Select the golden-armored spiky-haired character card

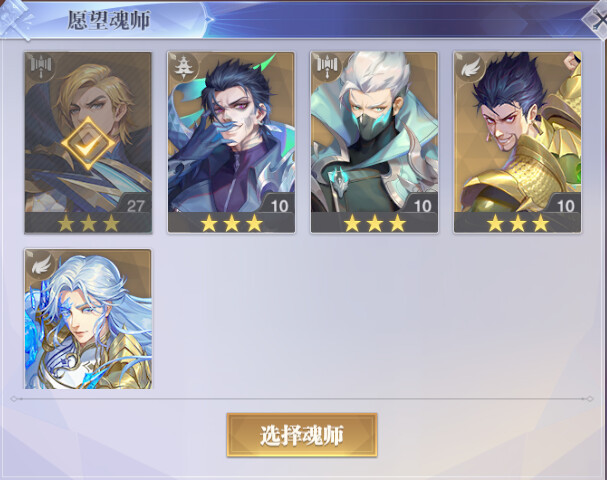pos(518,143)
